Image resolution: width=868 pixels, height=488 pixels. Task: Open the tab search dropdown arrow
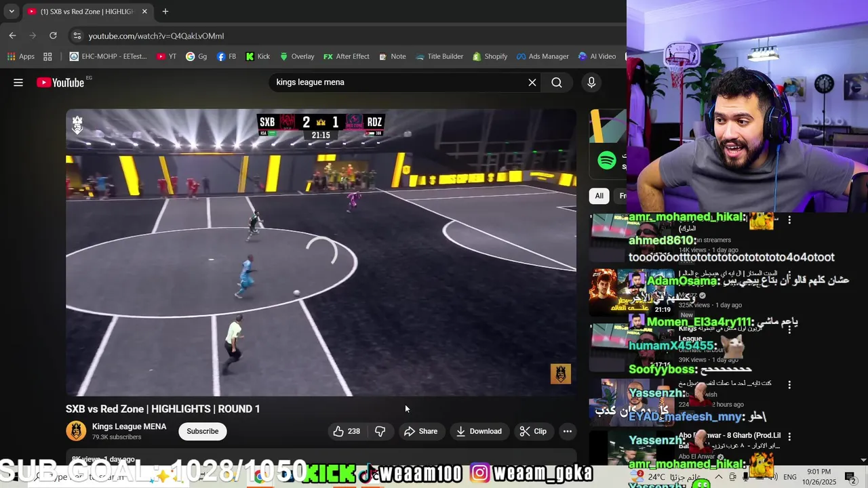pos(12,12)
